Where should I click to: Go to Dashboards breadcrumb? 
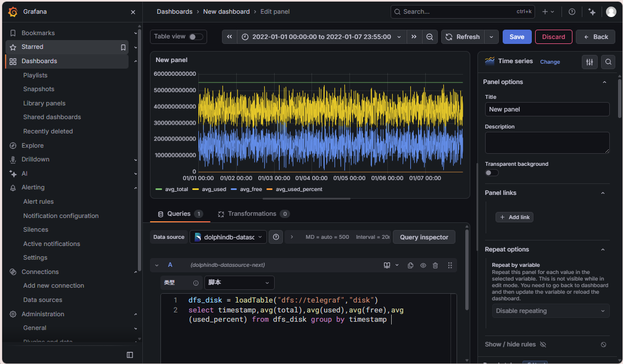coord(174,12)
